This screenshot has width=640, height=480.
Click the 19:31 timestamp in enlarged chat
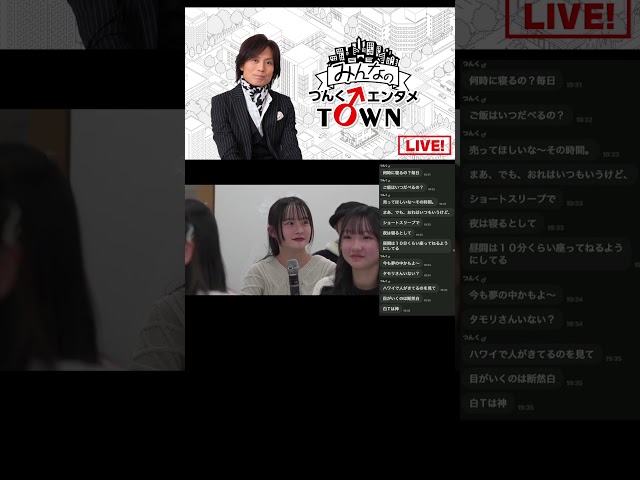(x=574, y=85)
